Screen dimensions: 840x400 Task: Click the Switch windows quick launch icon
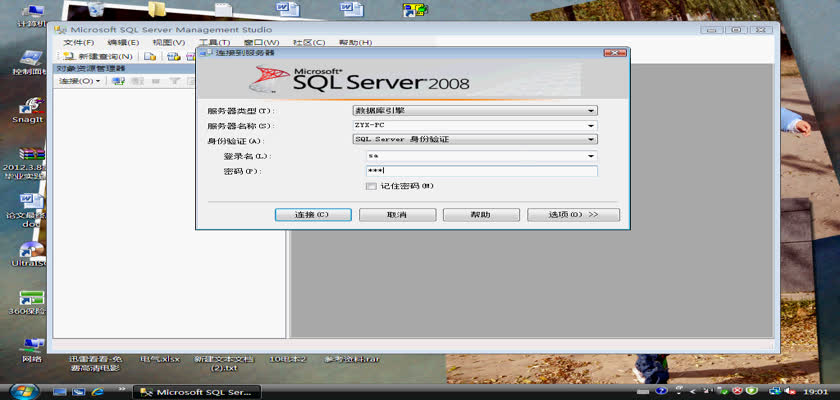(x=79, y=392)
